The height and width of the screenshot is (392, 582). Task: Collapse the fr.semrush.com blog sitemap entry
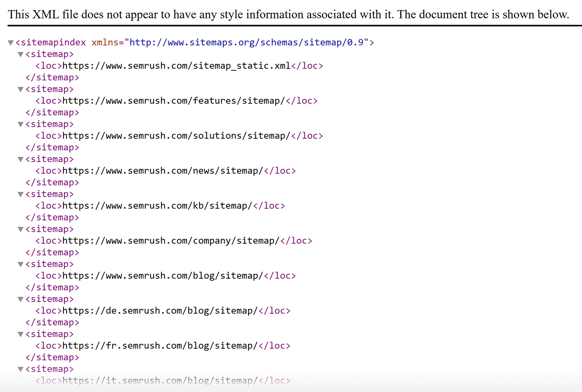20,334
